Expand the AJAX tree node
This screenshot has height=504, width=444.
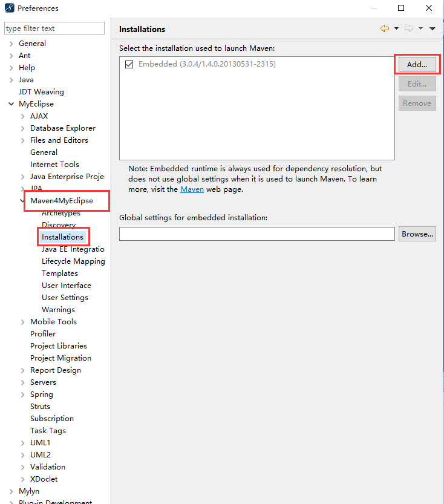(x=23, y=116)
